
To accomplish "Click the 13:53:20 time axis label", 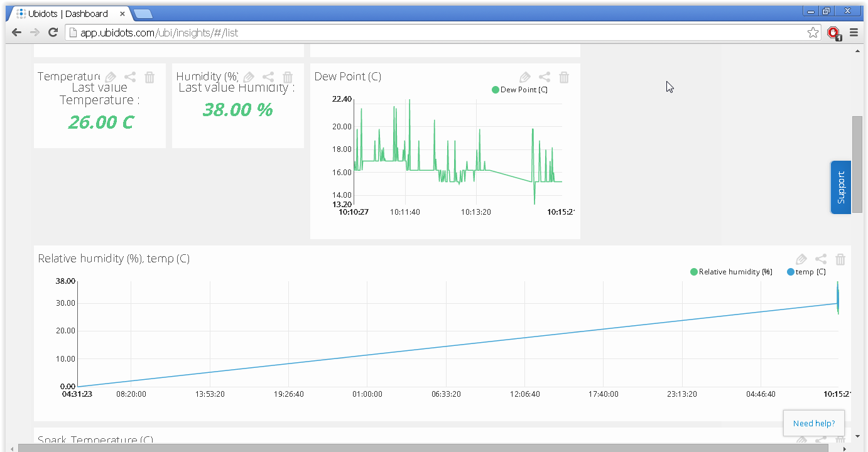I will (210, 394).
